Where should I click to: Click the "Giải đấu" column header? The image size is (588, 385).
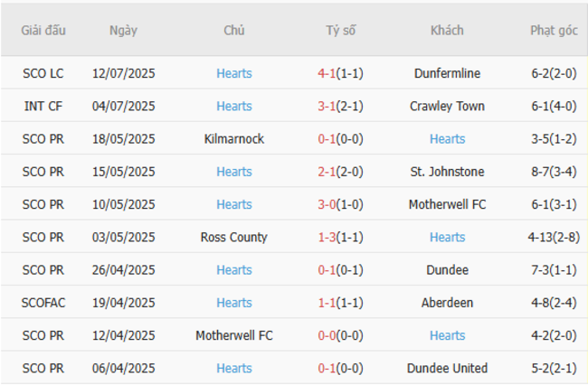pos(43,30)
